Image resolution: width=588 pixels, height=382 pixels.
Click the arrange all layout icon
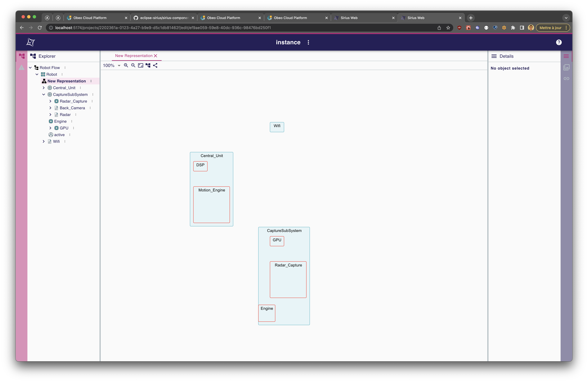click(148, 65)
